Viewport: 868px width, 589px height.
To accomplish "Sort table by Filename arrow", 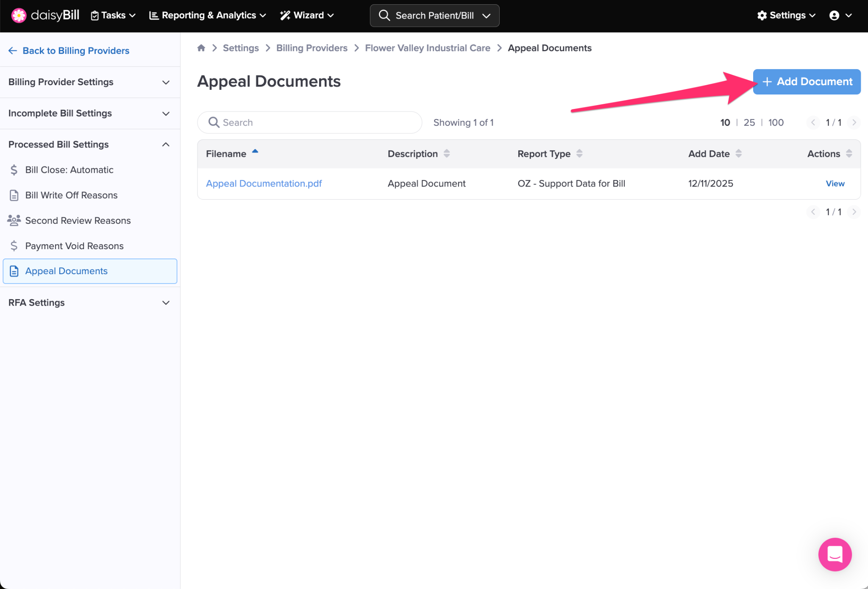I will 255,152.
